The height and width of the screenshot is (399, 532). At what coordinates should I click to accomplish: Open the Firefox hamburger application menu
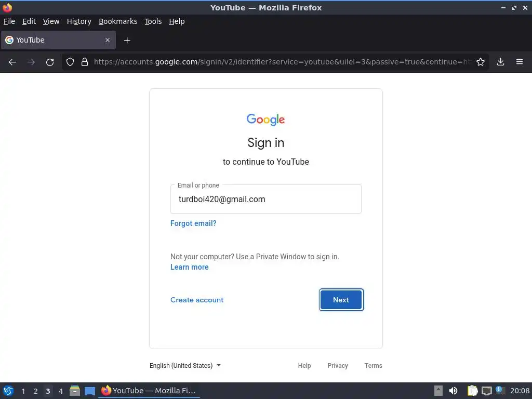coord(520,62)
